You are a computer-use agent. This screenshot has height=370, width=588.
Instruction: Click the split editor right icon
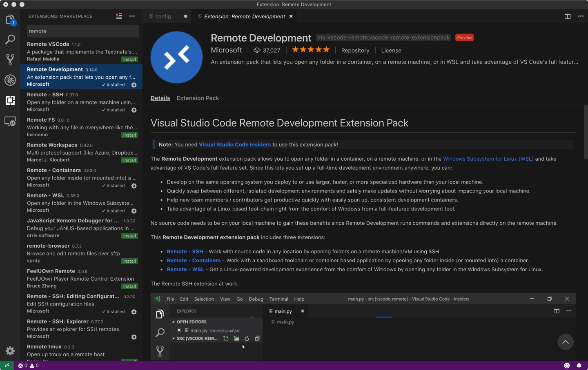(568, 16)
